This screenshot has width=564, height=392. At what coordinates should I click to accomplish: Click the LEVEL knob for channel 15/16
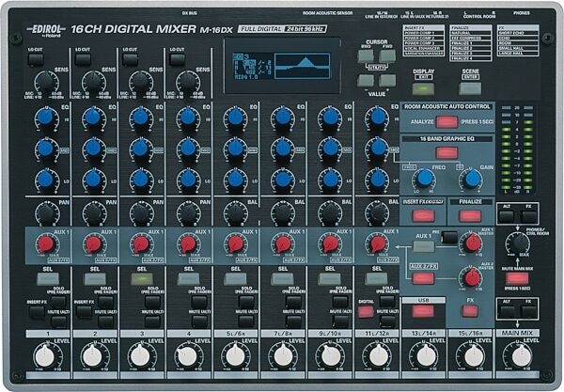(474, 357)
